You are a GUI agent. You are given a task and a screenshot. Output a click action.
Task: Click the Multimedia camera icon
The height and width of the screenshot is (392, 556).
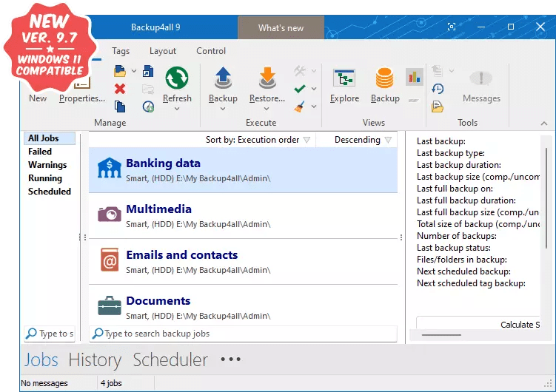(x=110, y=214)
